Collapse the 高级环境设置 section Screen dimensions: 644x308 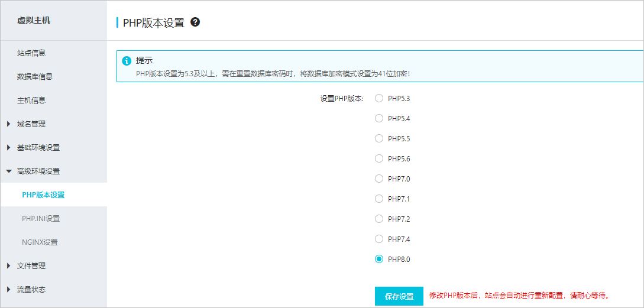click(38, 171)
